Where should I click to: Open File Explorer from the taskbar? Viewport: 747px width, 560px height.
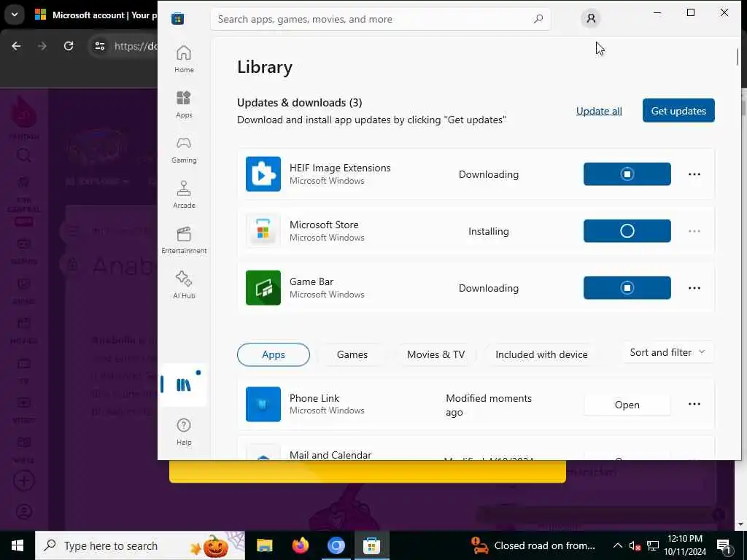click(264, 545)
